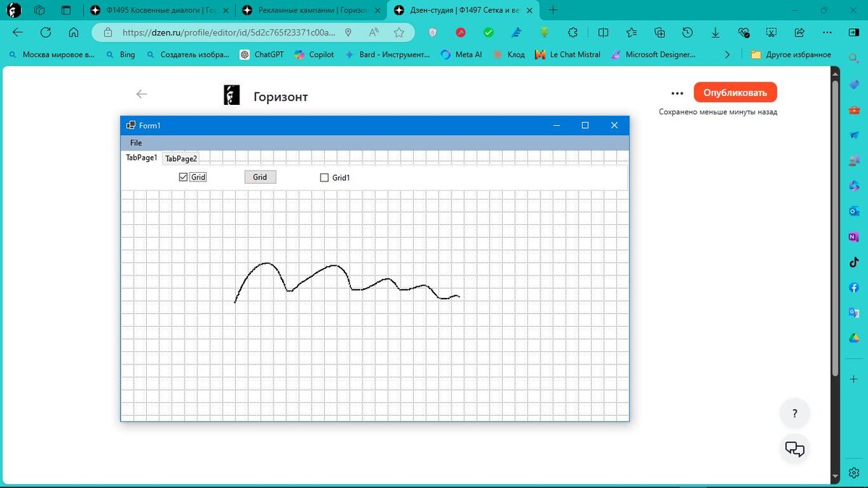868x488 pixels.
Task: Switch to TabPage1 in Form1
Action: pos(142,158)
